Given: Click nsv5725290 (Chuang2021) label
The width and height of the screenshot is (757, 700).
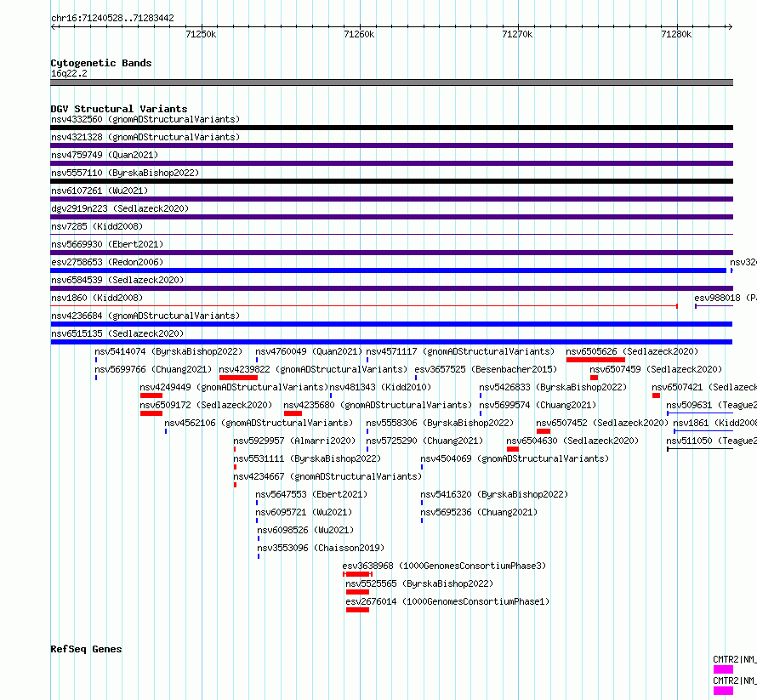Looking at the screenshot, I should tap(424, 441).
